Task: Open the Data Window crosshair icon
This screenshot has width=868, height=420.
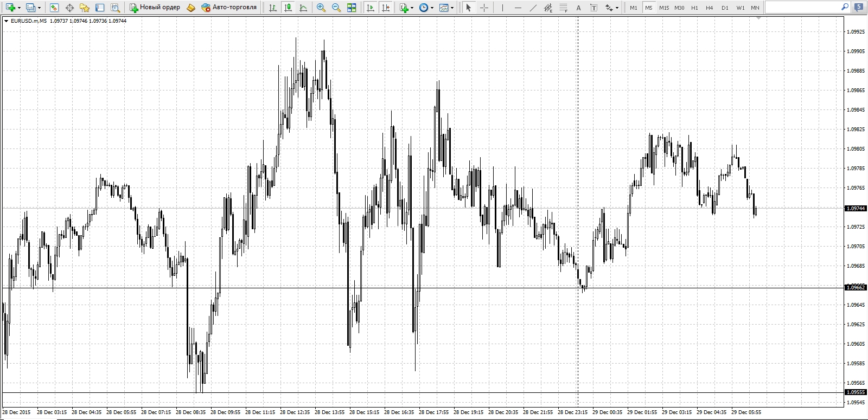Action: coord(69,8)
